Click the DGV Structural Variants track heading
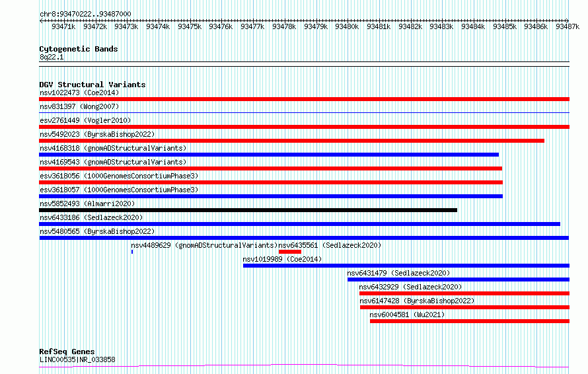Image resolution: width=588 pixels, height=374 pixels. [92, 85]
